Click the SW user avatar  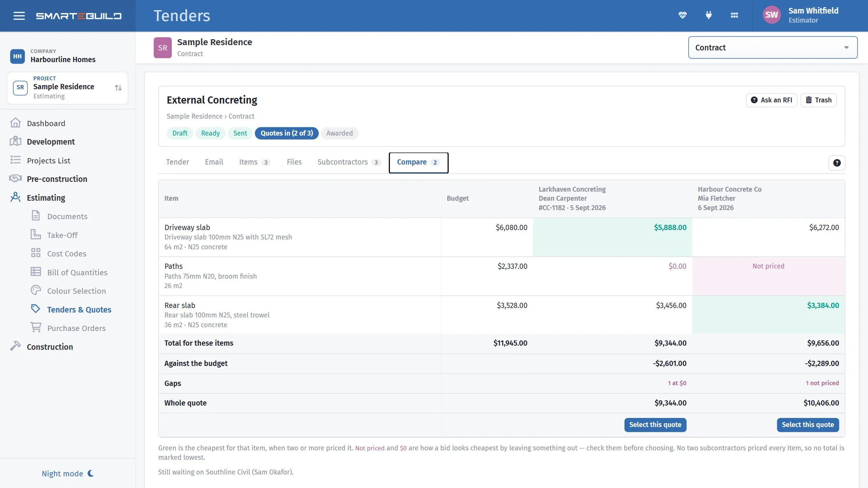[x=772, y=15]
